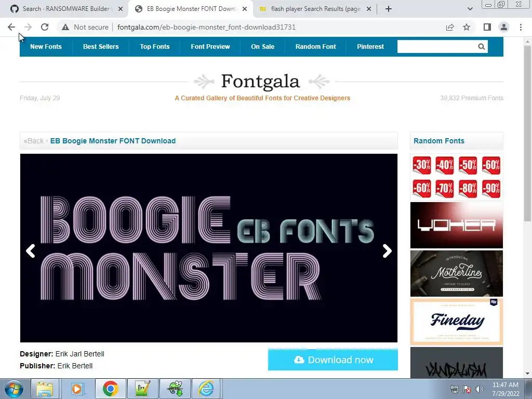Click the Action Center flag icon
Image resolution: width=532 pixels, height=399 pixels.
coord(467,389)
